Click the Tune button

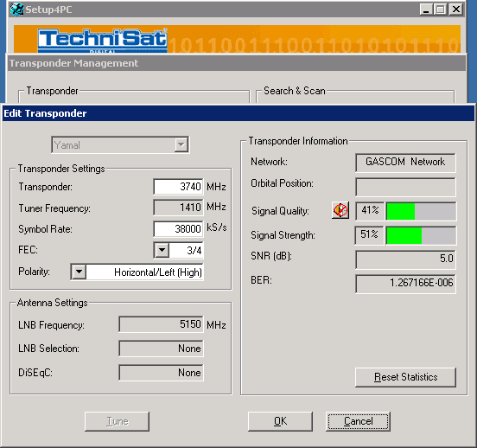click(x=118, y=421)
